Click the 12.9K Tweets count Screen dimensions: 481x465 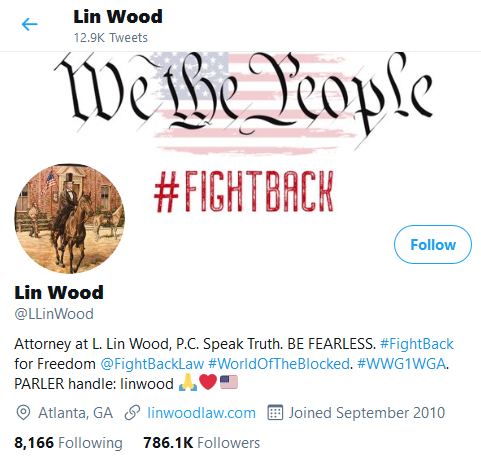click(110, 38)
